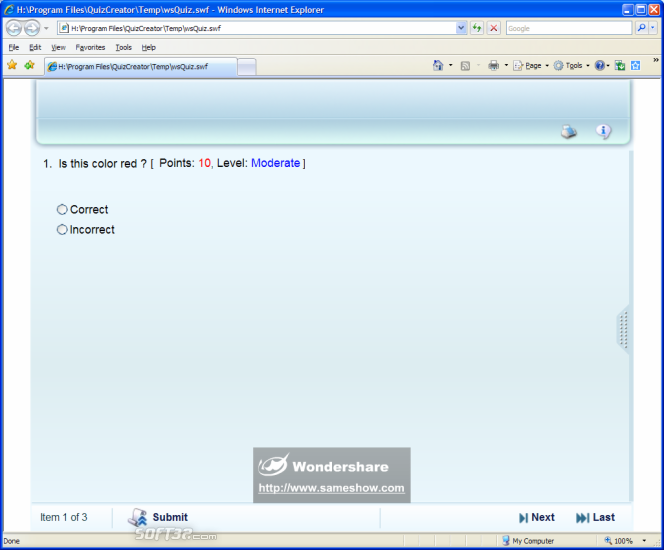Image resolution: width=664 pixels, height=550 pixels.
Task: Expand the side panel grip handle
Action: click(623, 330)
